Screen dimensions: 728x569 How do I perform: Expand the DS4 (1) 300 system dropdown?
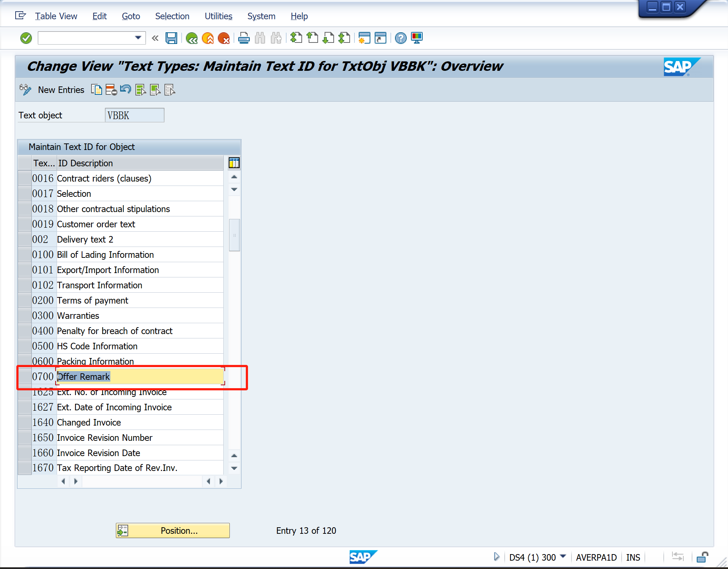coord(563,556)
